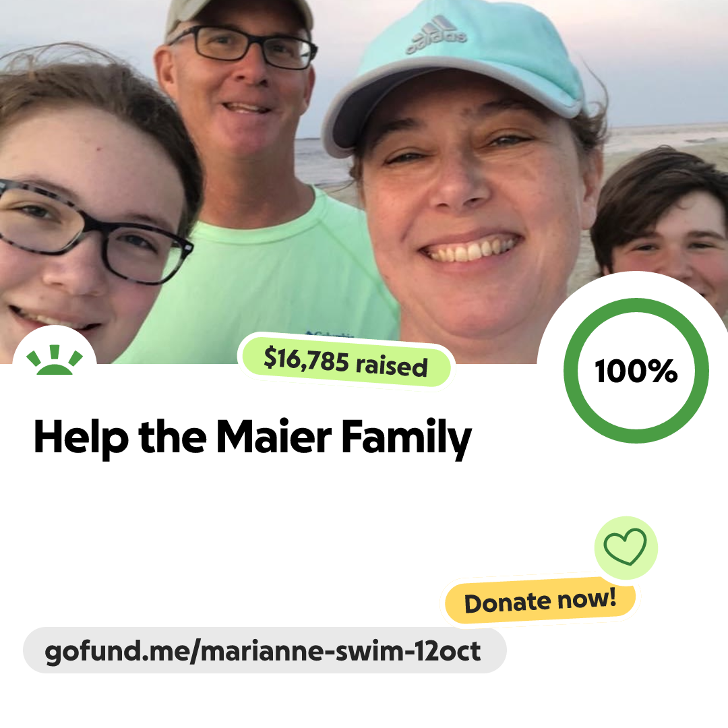Click the tan cap on the man

[x=237, y=15]
